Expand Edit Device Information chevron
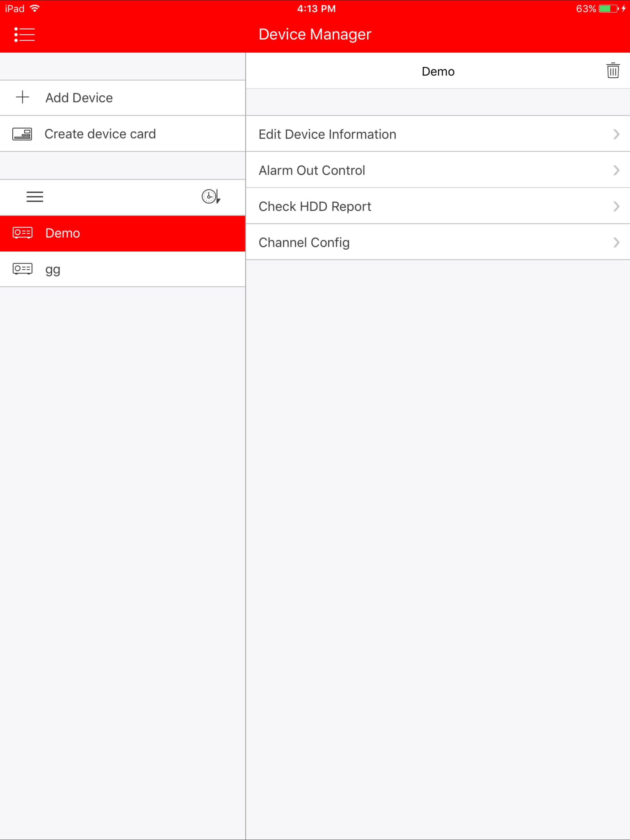The width and height of the screenshot is (630, 840). point(616,134)
